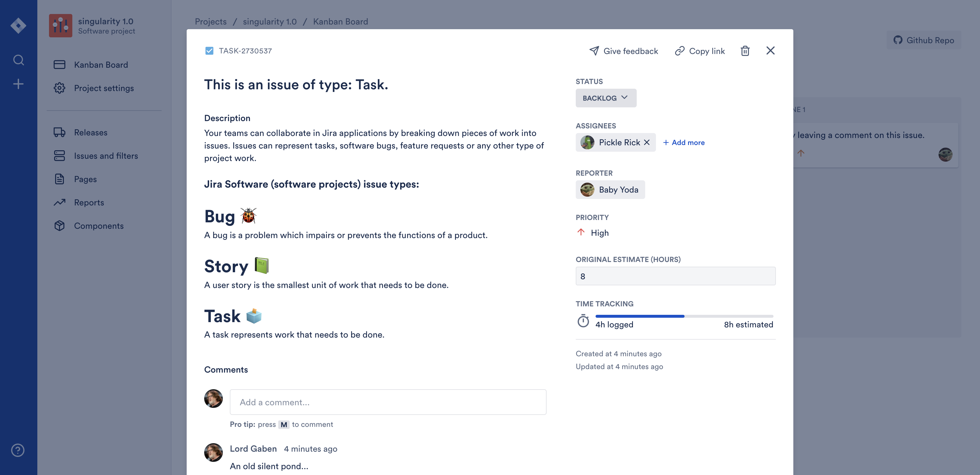This screenshot has height=475, width=980.
Task: Click the plus create issue icon
Action: (x=18, y=84)
